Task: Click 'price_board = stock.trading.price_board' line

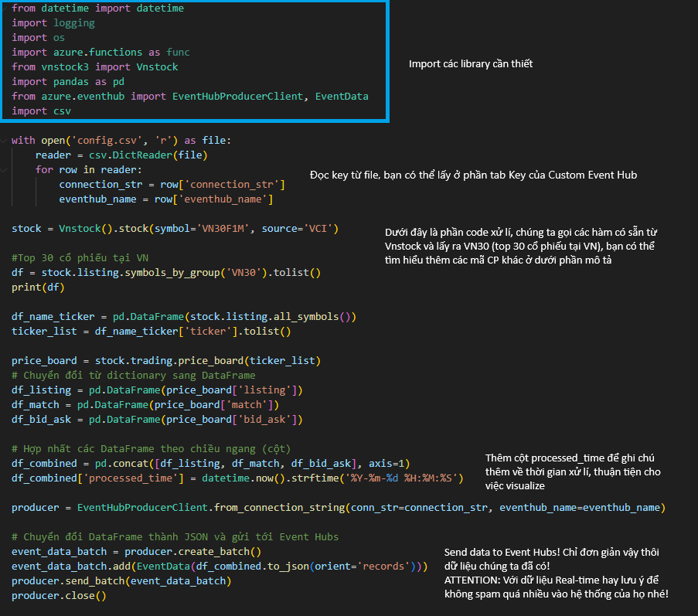Action: click(x=166, y=360)
